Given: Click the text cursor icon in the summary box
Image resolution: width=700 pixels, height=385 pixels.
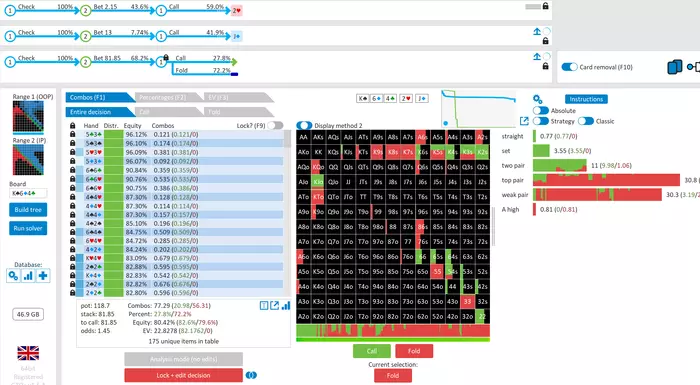Looking at the screenshot, I should coord(264,305).
